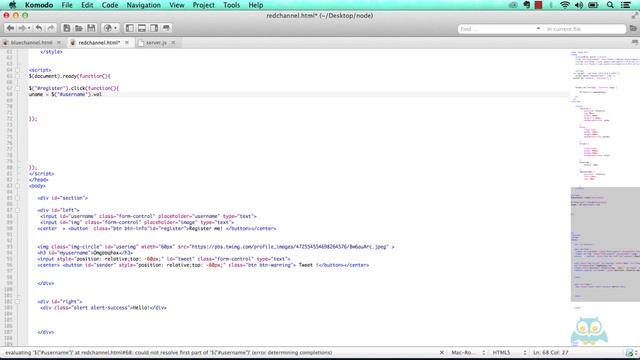The width and height of the screenshot is (640, 360).
Task: Open the Wi-Fi status menu
Action: [x=565, y=5]
